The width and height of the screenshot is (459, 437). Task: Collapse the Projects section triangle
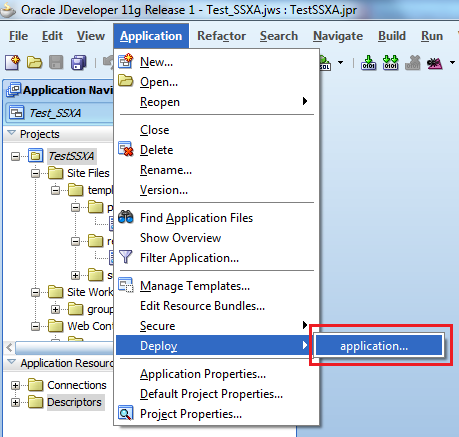(12, 133)
